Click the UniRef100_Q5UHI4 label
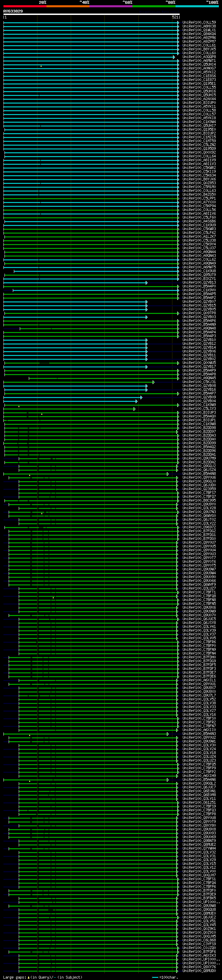 coord(199,64)
